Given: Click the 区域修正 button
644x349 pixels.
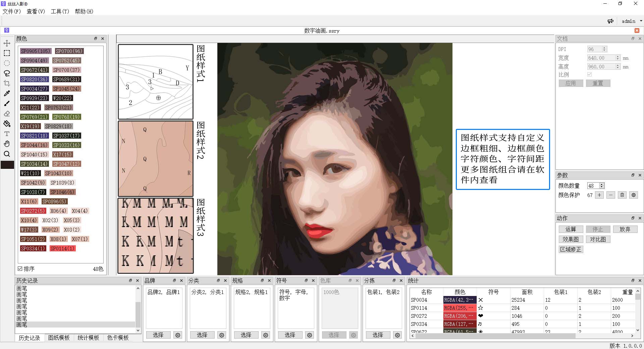Looking at the screenshot, I should pos(571,249).
